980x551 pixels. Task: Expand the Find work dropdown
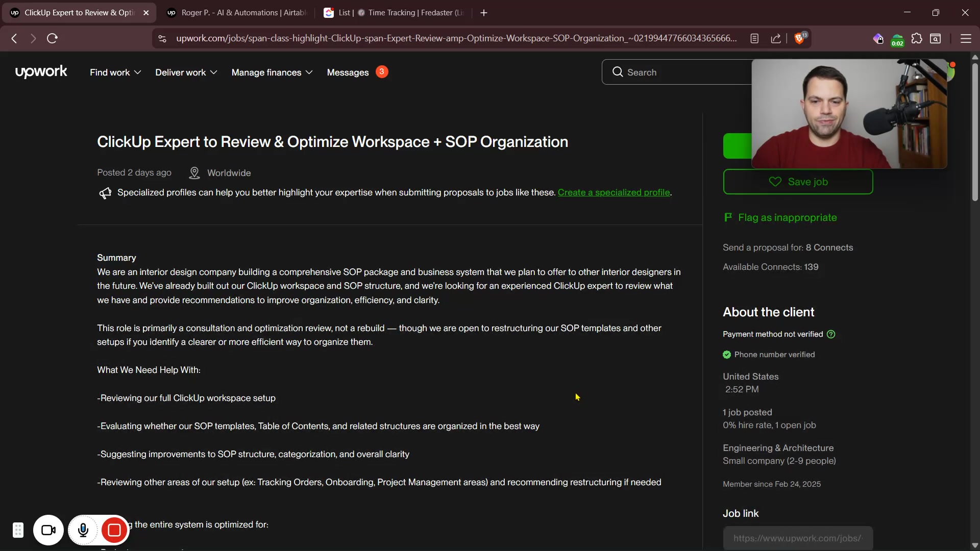pyautogui.click(x=115, y=72)
